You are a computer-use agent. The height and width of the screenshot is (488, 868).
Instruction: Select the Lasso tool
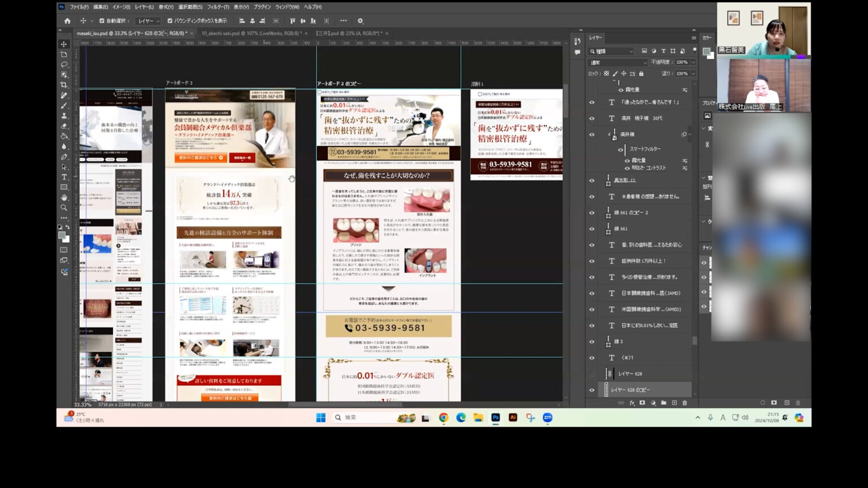tap(64, 64)
